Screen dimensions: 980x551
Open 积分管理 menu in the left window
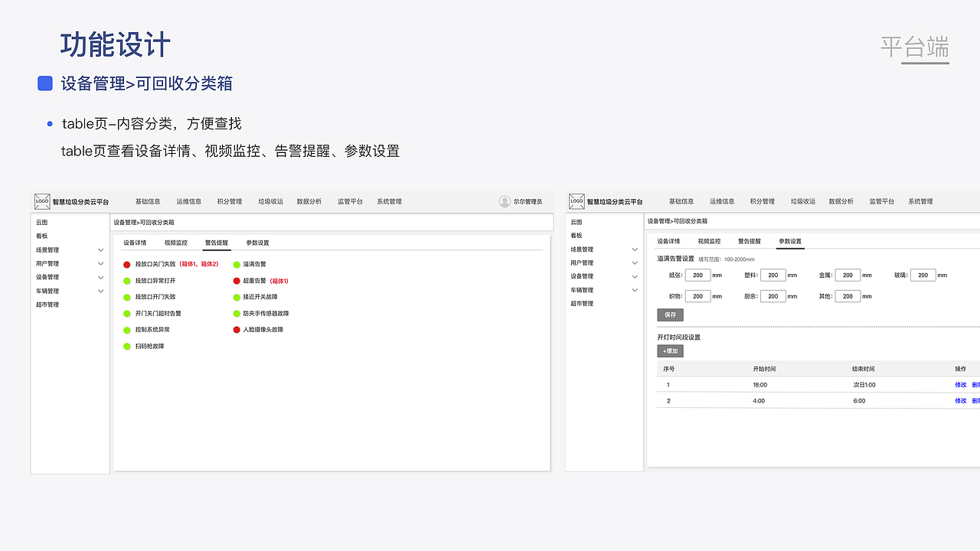tap(230, 201)
